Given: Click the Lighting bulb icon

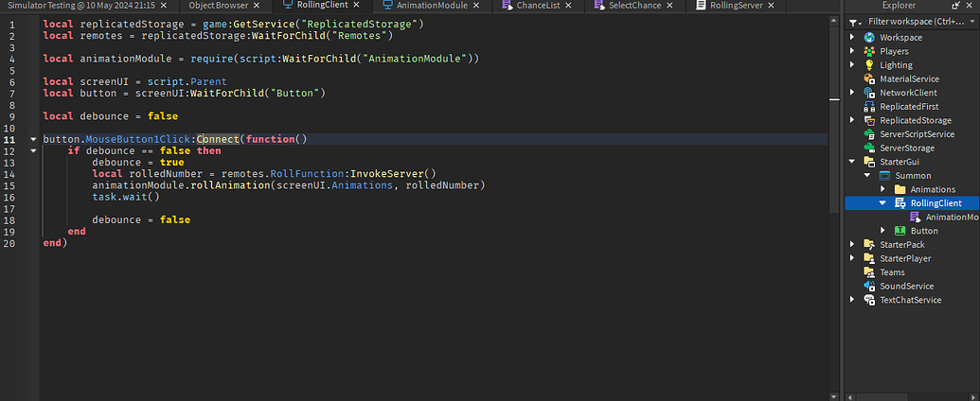Looking at the screenshot, I should (869, 65).
